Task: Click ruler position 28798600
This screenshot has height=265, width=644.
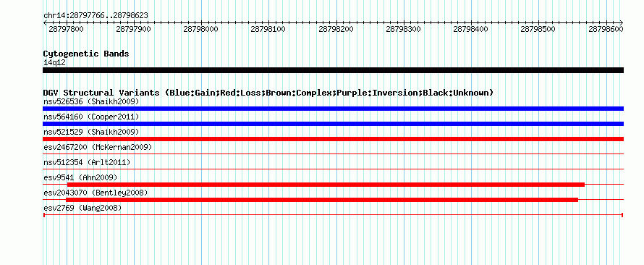Action: tap(606, 29)
